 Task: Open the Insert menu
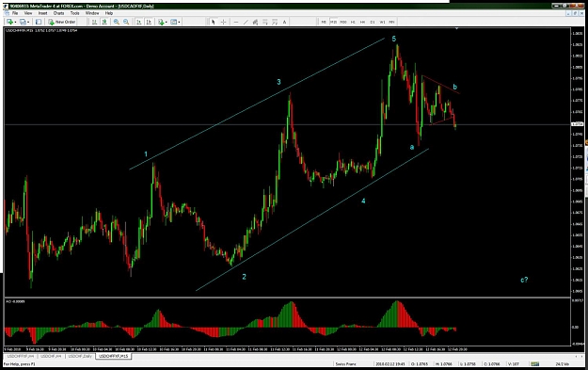tap(42, 13)
